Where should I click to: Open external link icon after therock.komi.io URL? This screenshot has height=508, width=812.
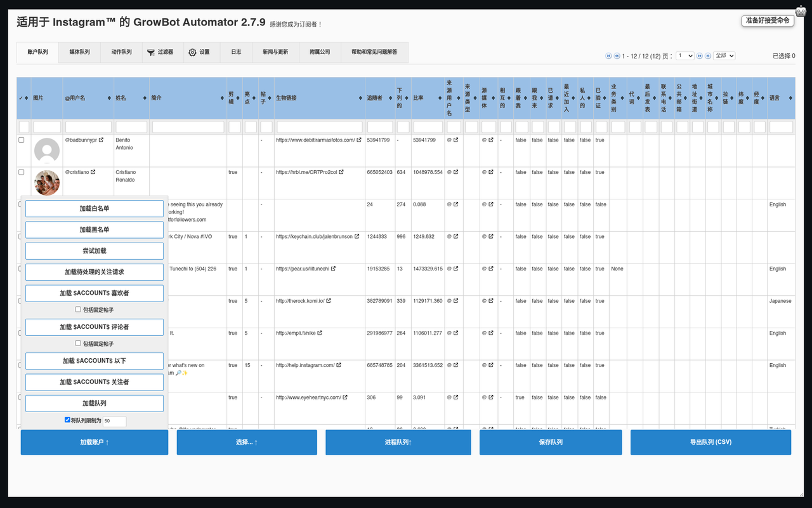tap(329, 301)
